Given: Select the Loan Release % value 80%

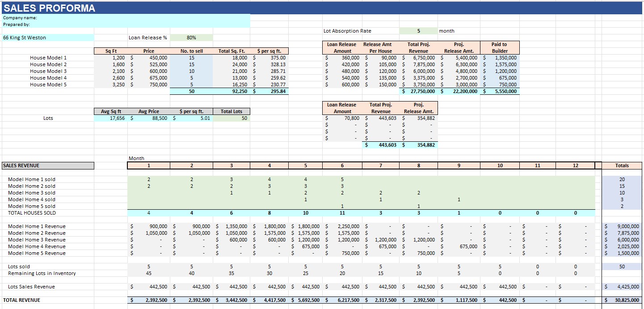Looking at the screenshot, I should point(191,38).
